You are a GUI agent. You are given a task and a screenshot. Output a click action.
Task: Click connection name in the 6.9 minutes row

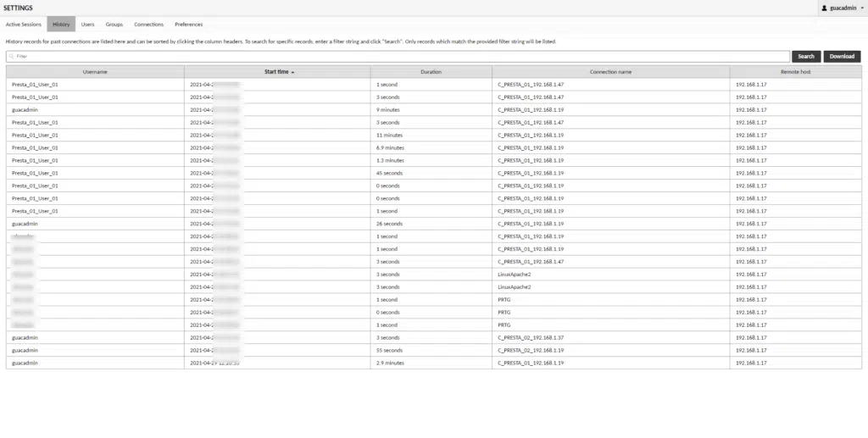click(531, 148)
